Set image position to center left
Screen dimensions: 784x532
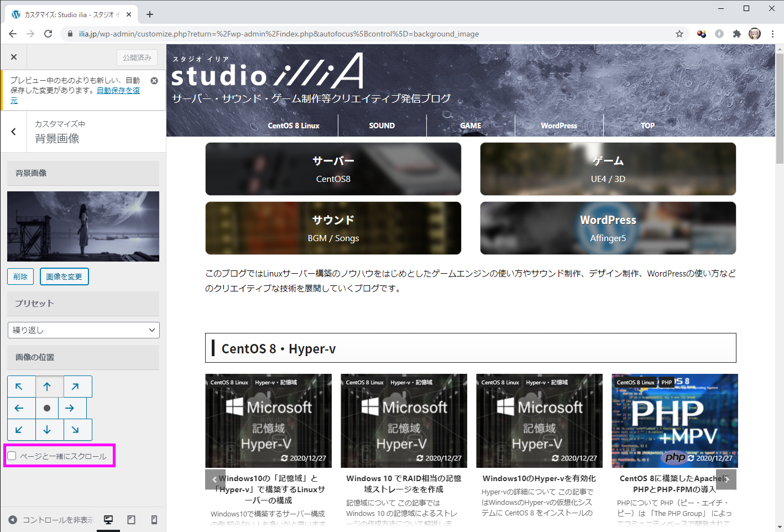(x=22, y=408)
